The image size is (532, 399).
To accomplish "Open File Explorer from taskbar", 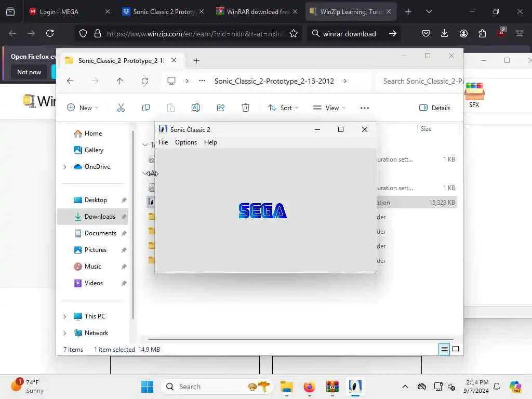I will click(287, 387).
